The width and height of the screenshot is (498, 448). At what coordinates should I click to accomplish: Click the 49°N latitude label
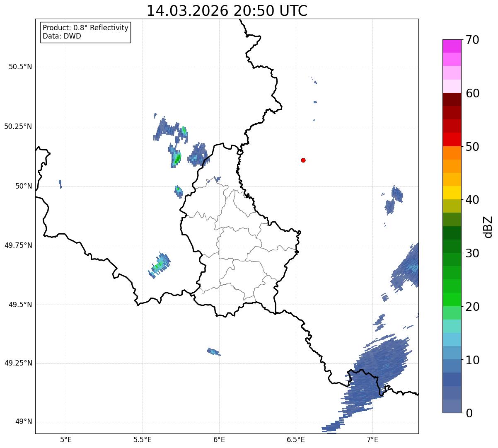[24, 422]
